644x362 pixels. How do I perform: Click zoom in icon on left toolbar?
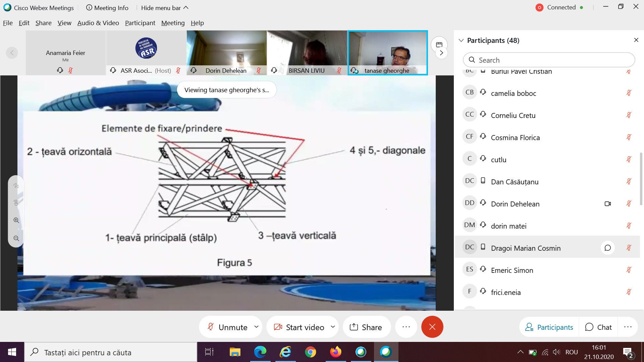[16, 220]
